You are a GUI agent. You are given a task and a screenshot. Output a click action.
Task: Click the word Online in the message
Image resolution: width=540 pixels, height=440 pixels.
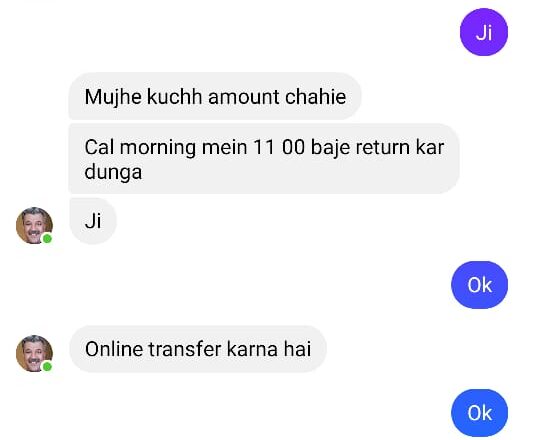tap(114, 349)
